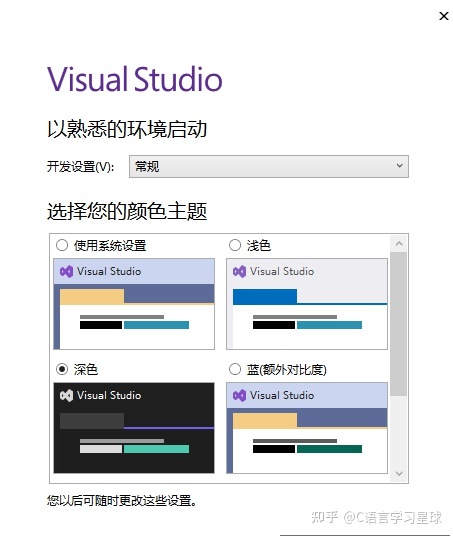The height and width of the screenshot is (536, 453).
Task: Click the 浅色 theme label
Action: (x=259, y=245)
